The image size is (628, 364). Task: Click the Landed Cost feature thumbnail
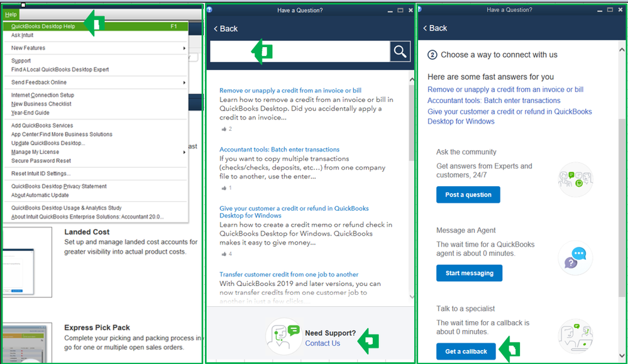[27, 262]
